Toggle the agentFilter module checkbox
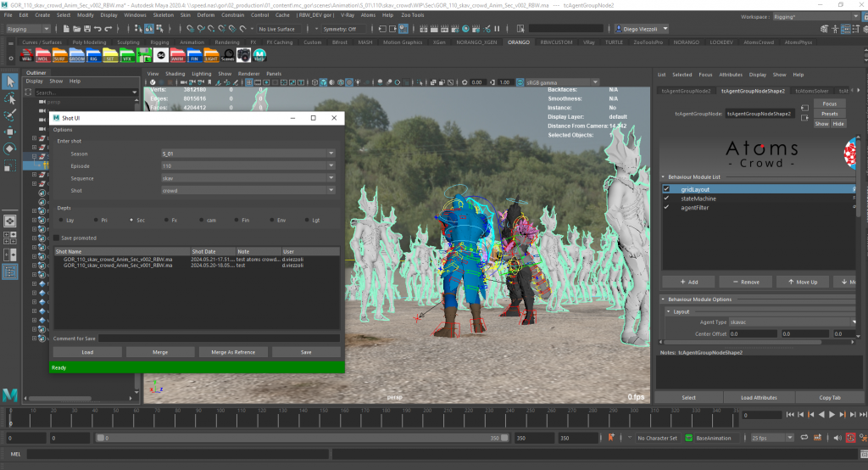The image size is (868, 470). coord(666,207)
